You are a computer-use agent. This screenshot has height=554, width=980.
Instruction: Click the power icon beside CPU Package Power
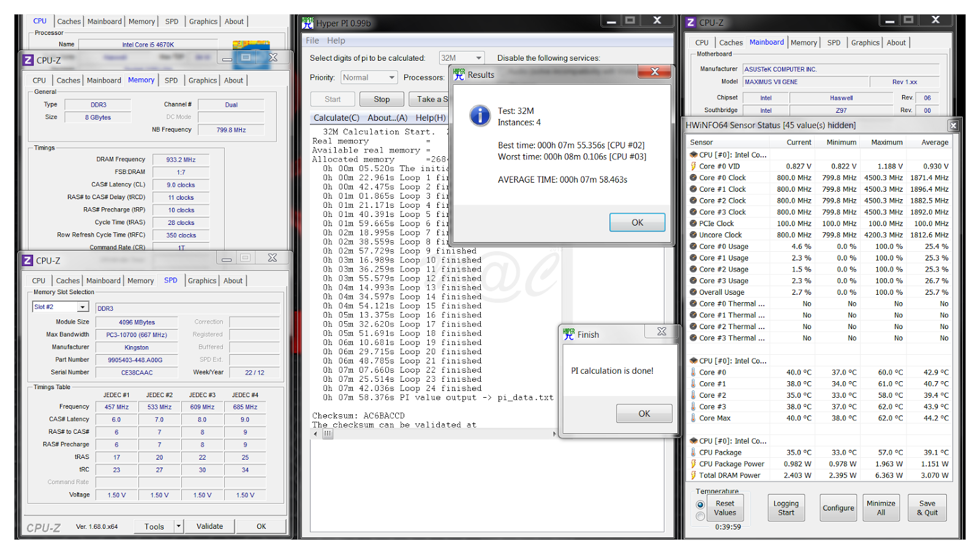coord(693,464)
